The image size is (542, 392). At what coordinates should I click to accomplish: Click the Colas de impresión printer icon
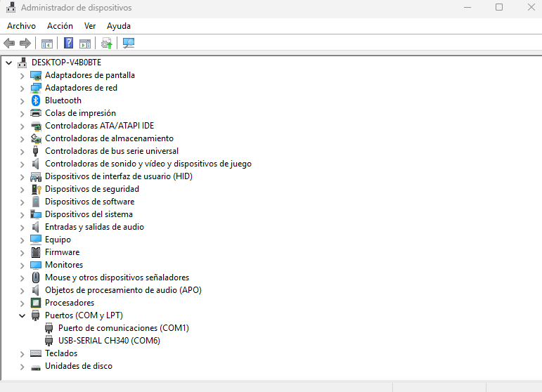click(36, 113)
